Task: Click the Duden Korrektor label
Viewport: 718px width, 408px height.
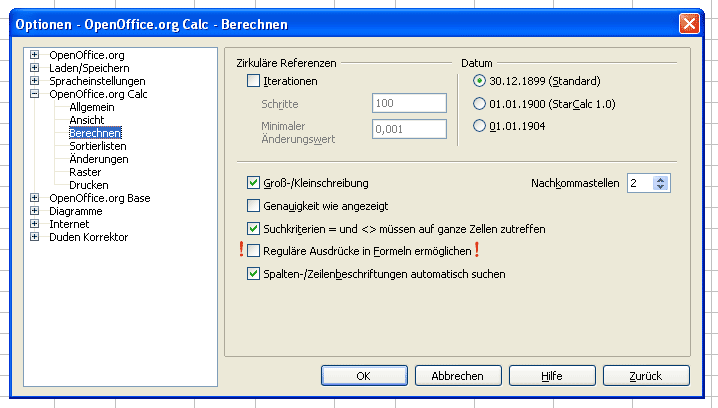Action: [88, 237]
